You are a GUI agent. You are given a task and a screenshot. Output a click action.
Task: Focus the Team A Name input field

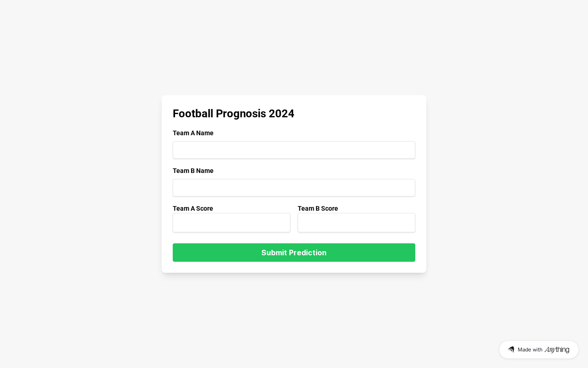(x=294, y=150)
